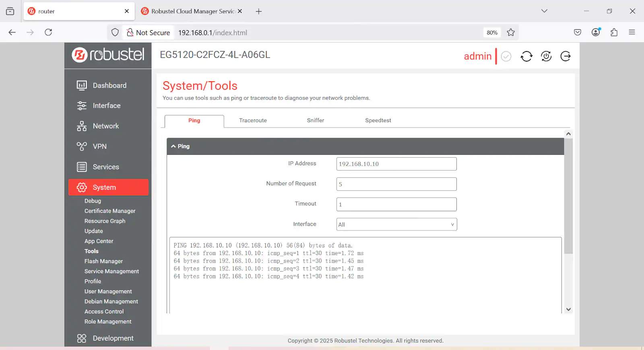Open the browser extensions icon

(614, 32)
